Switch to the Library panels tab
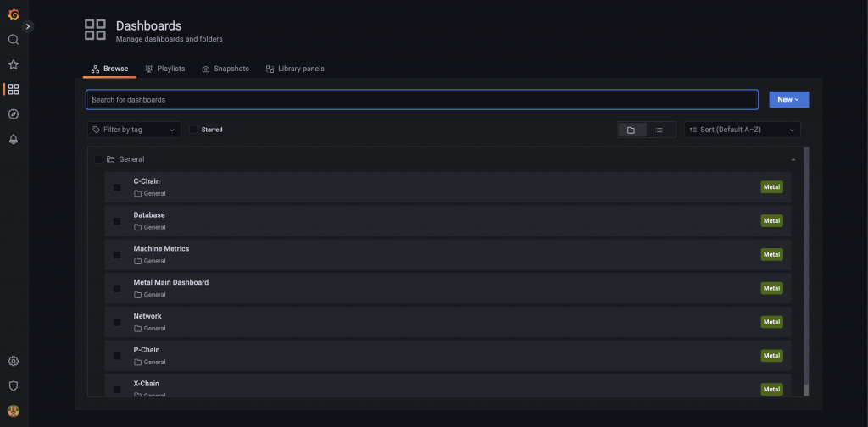This screenshot has height=427, width=868. 295,69
